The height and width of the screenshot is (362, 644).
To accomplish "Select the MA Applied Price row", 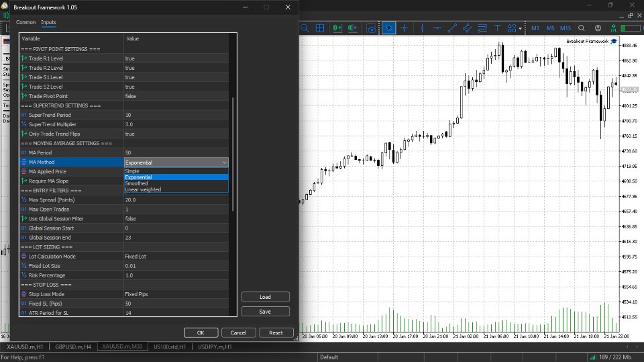I will 72,172.
